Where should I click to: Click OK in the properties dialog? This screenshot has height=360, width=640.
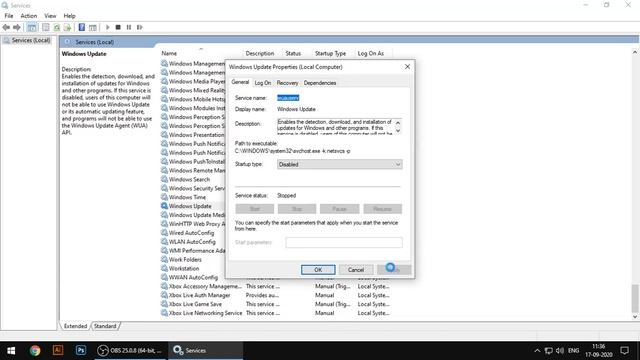[x=318, y=270]
